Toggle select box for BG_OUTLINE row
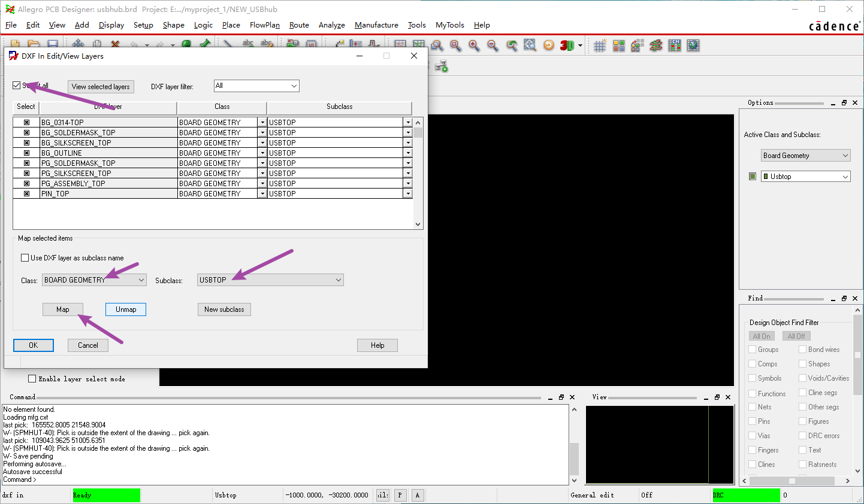Screen dimensions: 864x504 click(x=26, y=153)
